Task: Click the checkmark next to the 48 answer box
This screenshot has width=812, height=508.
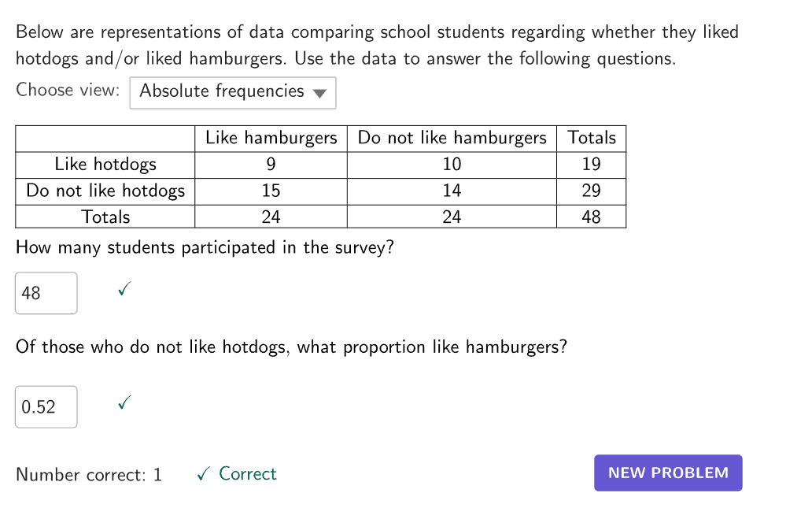Action: click(123, 291)
